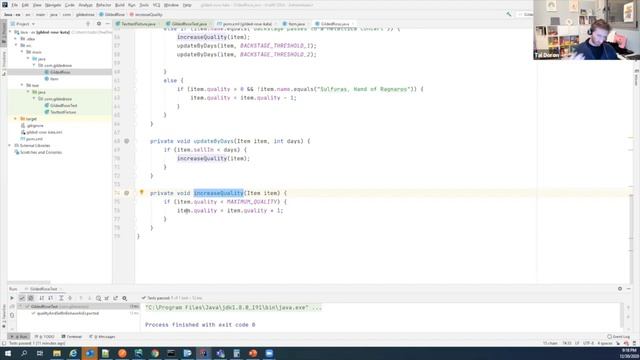This screenshot has width=640, height=360.
Task: Hide the Run tool window
Action: (x=629, y=289)
